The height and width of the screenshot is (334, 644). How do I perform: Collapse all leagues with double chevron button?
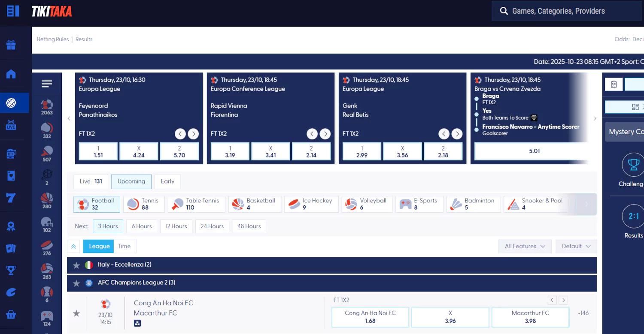(x=73, y=246)
